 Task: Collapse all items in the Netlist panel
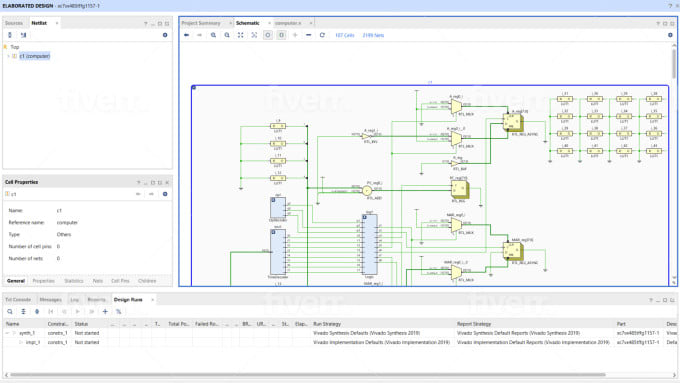coord(10,35)
